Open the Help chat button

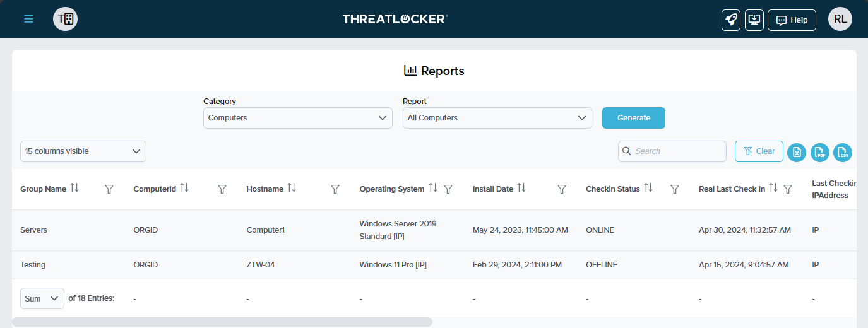tap(792, 20)
